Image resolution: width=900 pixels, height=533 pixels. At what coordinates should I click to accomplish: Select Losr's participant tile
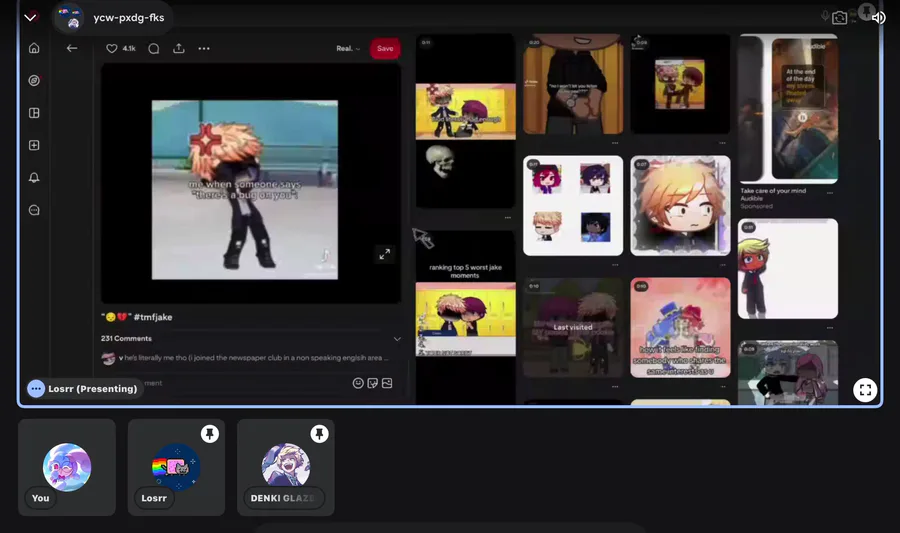coord(176,467)
